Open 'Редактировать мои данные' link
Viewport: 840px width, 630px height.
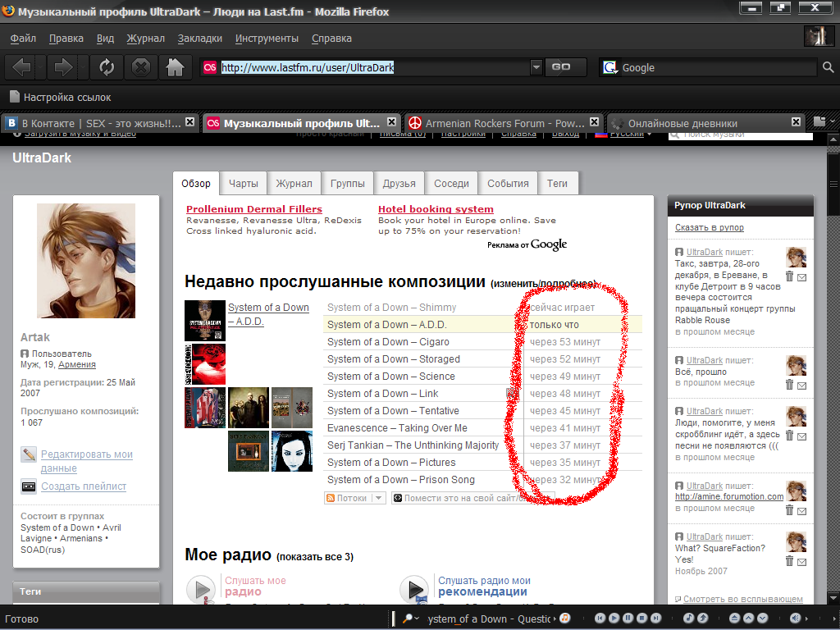click(87, 461)
